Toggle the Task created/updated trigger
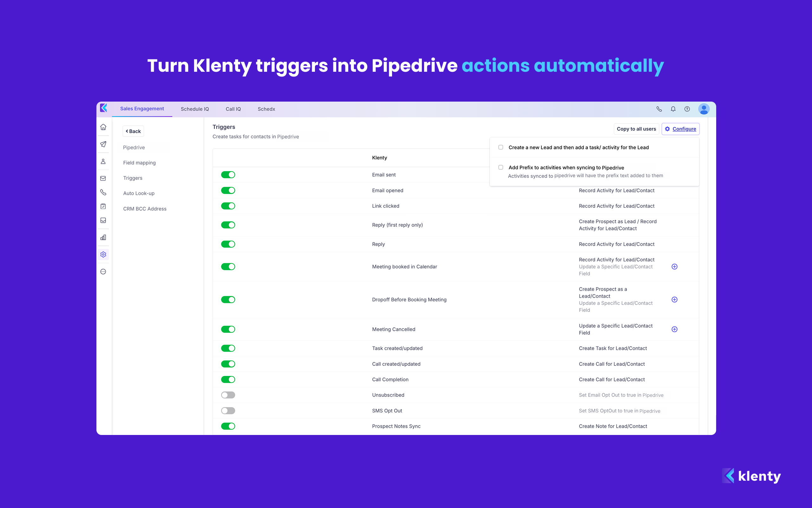The height and width of the screenshot is (508, 812). click(x=228, y=348)
